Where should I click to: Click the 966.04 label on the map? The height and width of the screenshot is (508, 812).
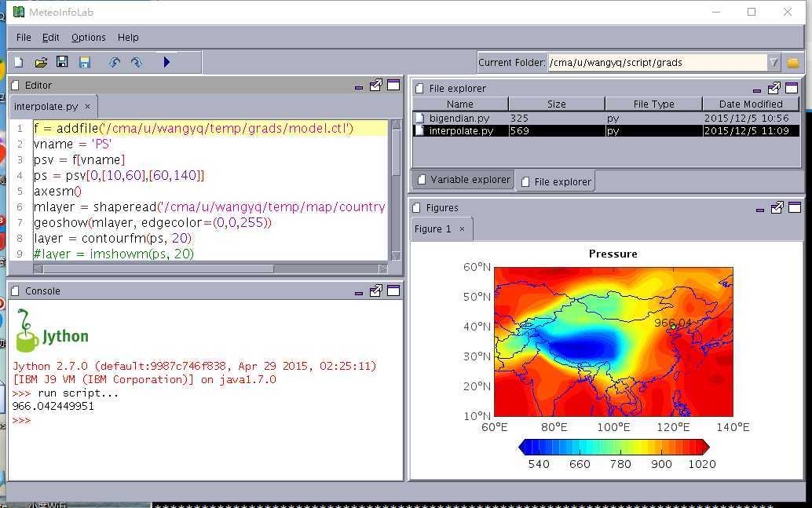coord(673,323)
